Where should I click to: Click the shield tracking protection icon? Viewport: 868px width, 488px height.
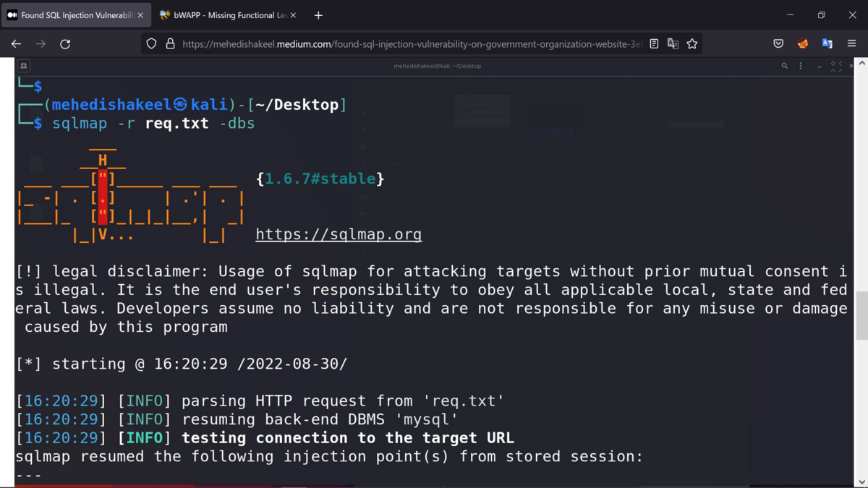151,43
